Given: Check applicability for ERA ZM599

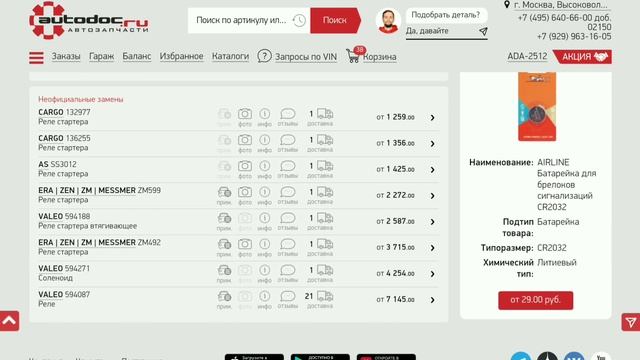Looking at the screenshot, I should pyautogui.click(x=224, y=196).
